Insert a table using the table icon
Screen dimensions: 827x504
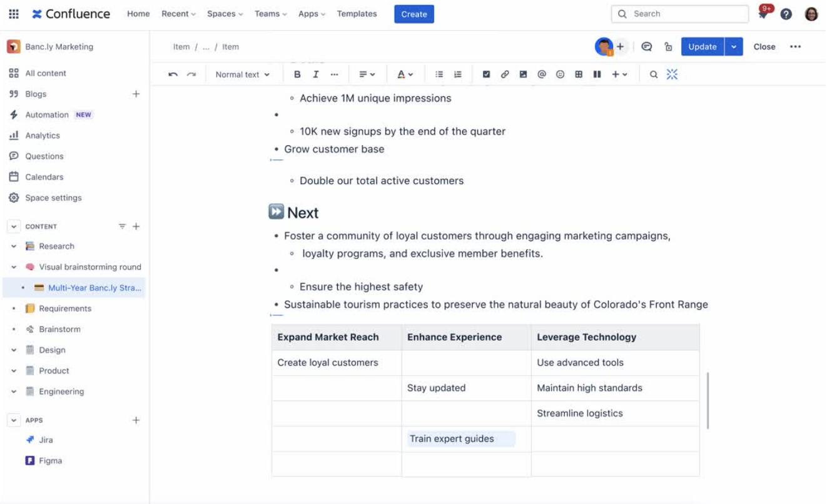(579, 74)
